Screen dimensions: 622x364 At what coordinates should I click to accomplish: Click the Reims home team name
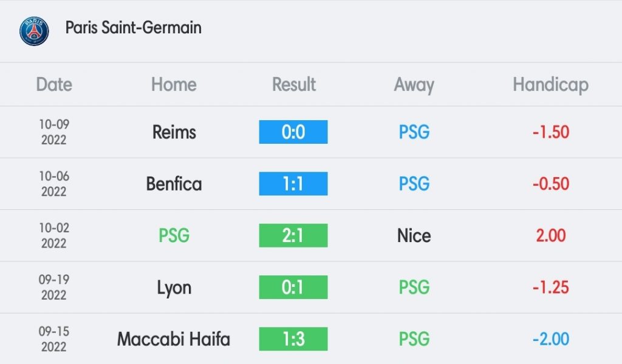tap(174, 132)
